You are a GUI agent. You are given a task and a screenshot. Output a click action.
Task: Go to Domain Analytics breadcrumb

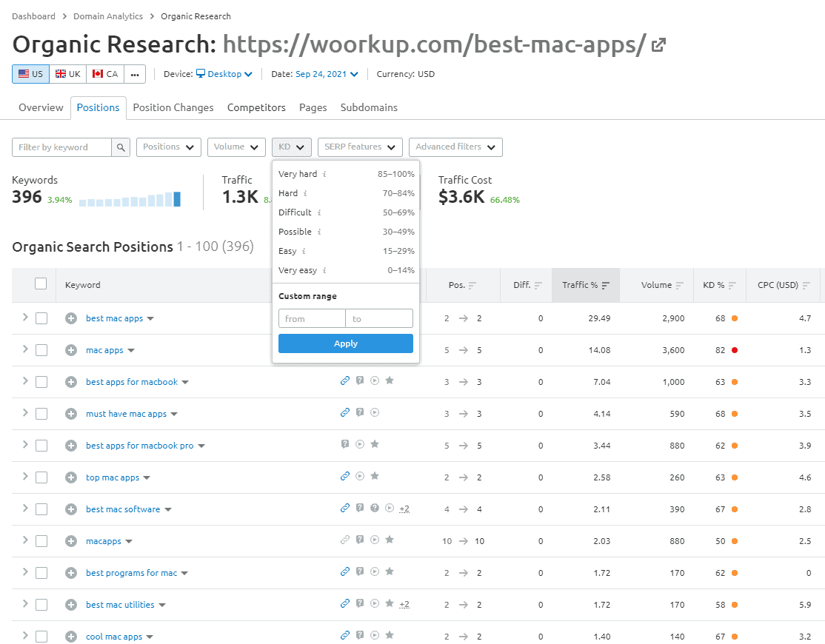click(108, 16)
